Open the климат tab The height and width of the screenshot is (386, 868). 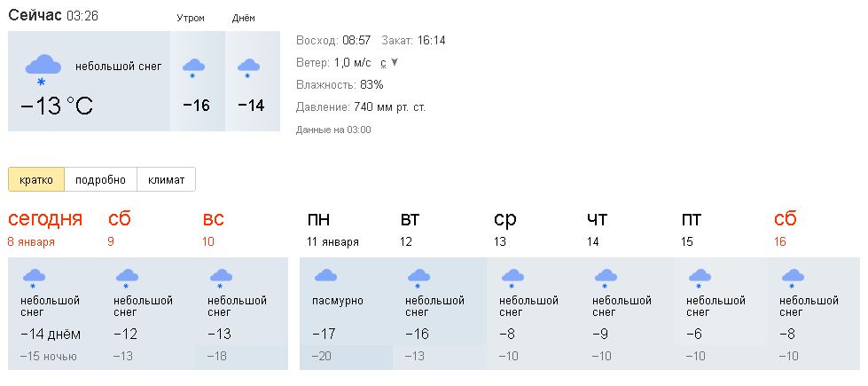166,179
